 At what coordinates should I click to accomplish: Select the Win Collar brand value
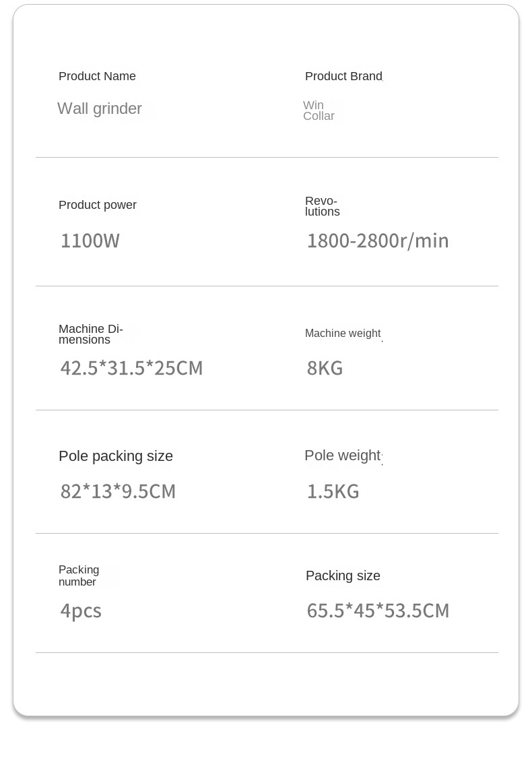pos(319,111)
